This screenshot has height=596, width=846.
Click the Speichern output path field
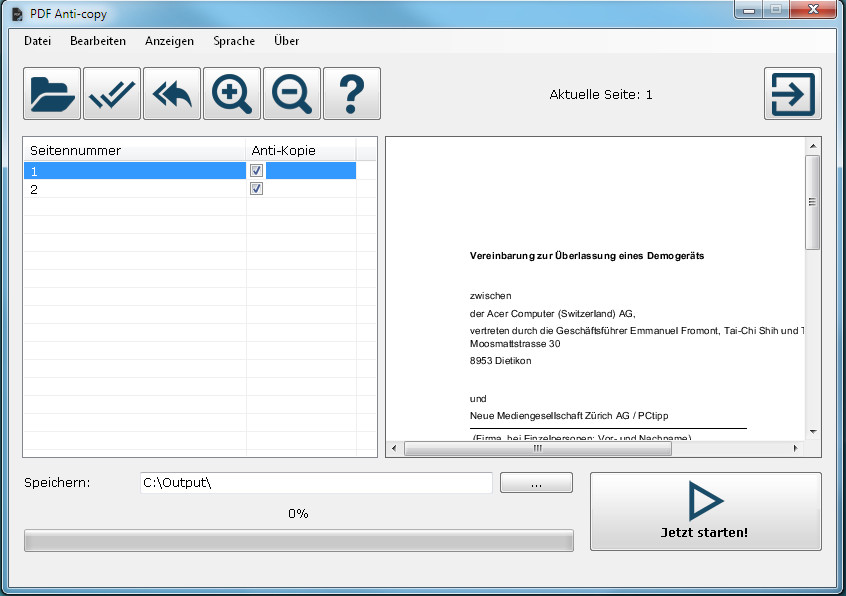316,483
